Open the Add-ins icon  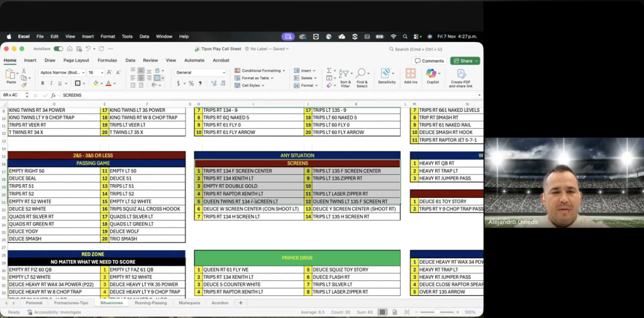click(x=411, y=74)
